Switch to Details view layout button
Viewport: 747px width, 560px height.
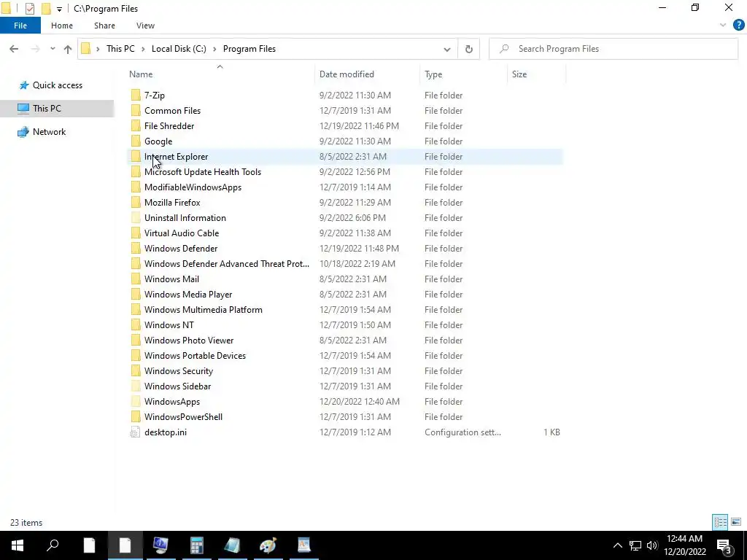pyautogui.click(x=720, y=522)
